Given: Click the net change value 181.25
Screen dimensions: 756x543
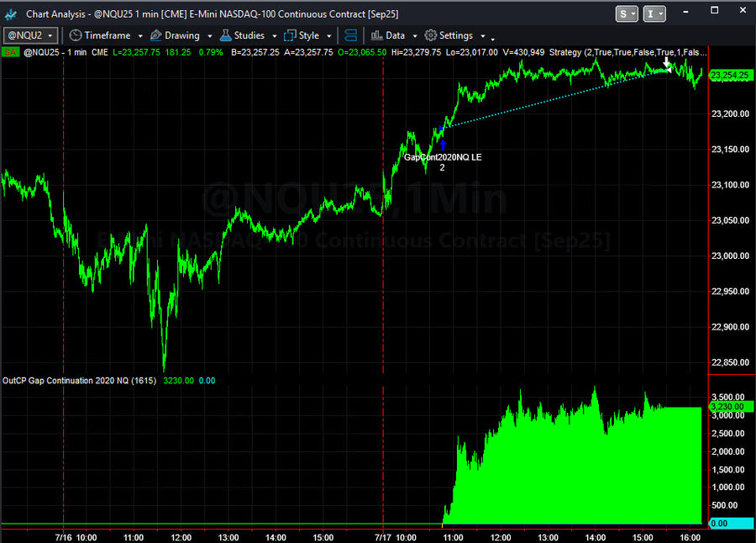Looking at the screenshot, I should coord(178,52).
